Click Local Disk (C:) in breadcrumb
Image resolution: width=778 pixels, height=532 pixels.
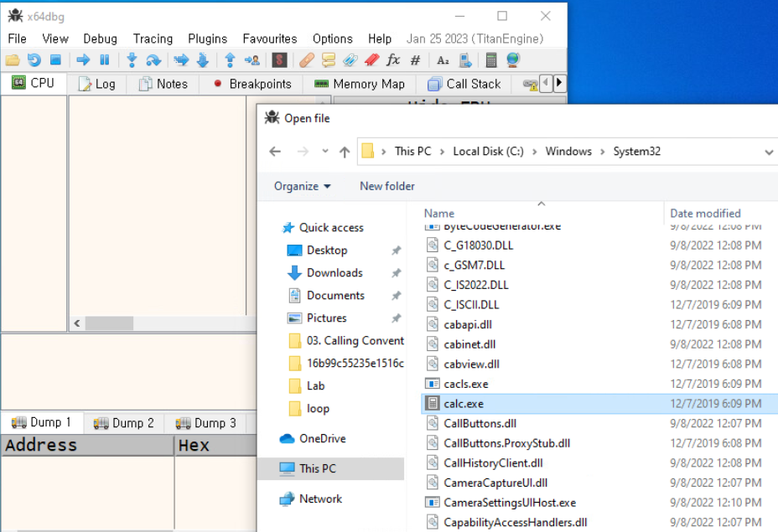488,151
